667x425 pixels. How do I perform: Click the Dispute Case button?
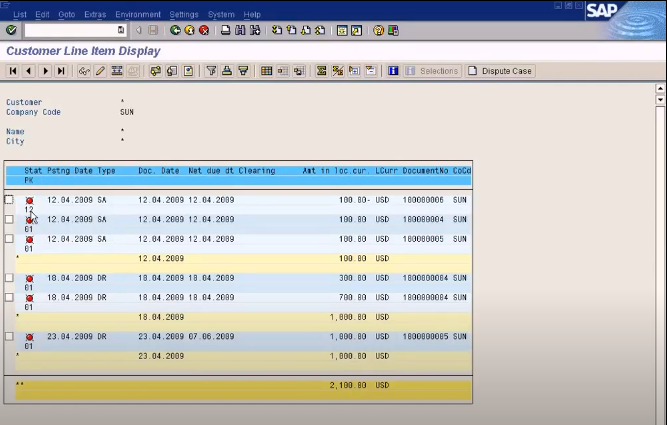[500, 71]
